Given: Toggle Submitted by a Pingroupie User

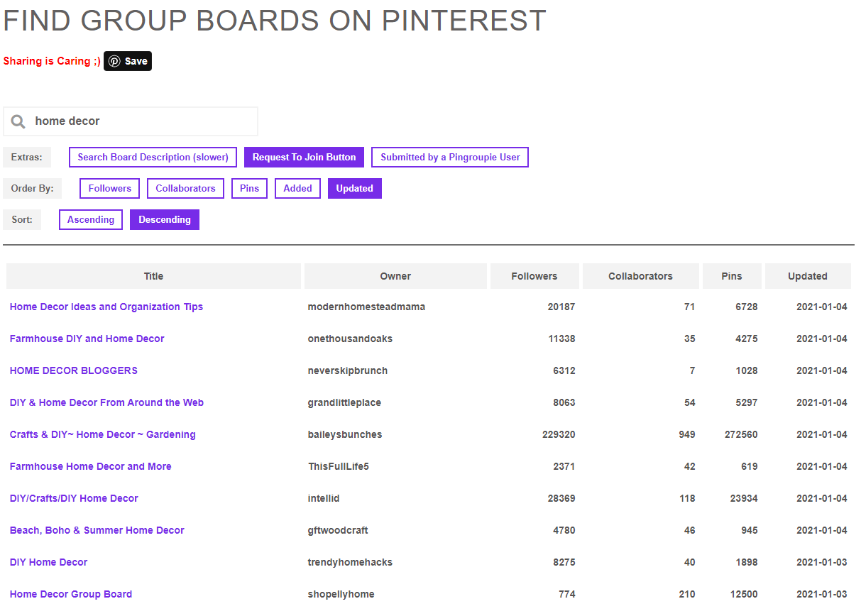Looking at the screenshot, I should tap(450, 158).
